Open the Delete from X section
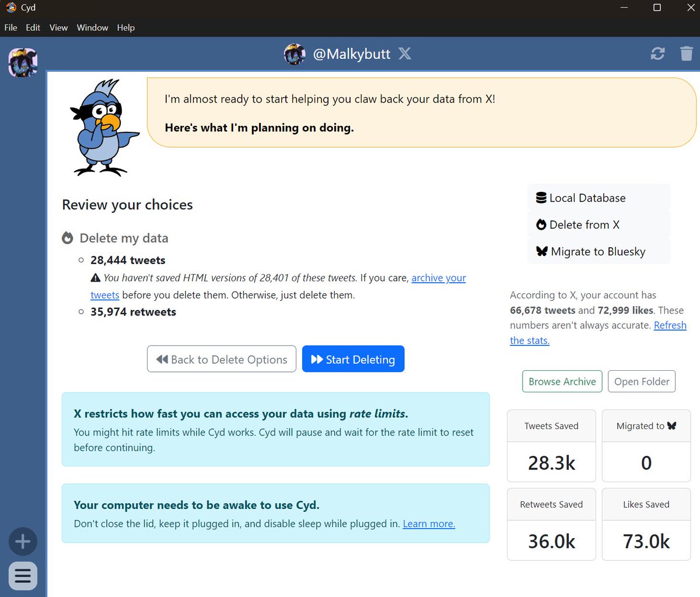The height and width of the screenshot is (597, 700). coord(599,224)
